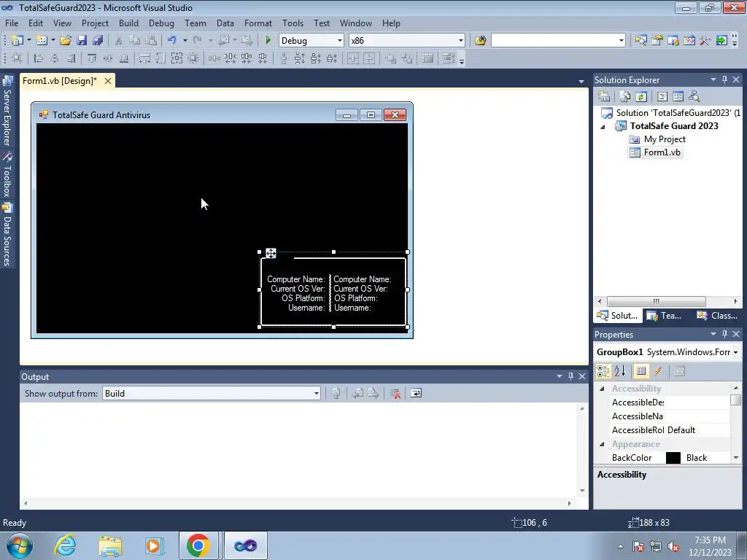Click the Size to Grid icon
This screenshot has height=560, width=747.
[193, 58]
